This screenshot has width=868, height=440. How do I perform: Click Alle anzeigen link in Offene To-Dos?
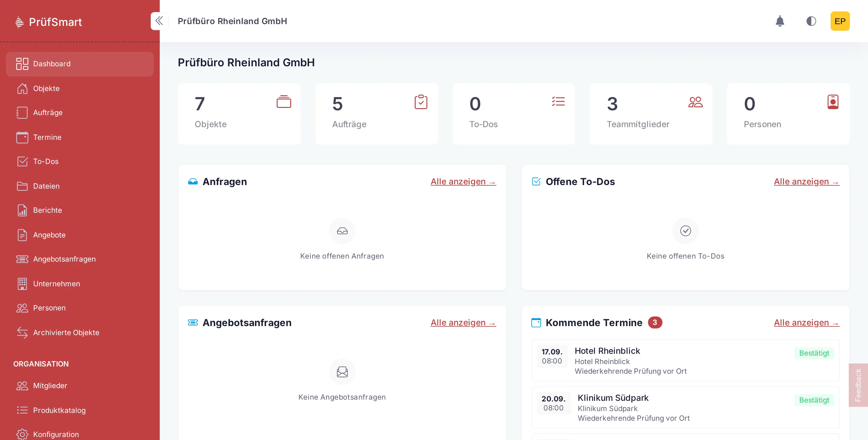[x=806, y=182]
